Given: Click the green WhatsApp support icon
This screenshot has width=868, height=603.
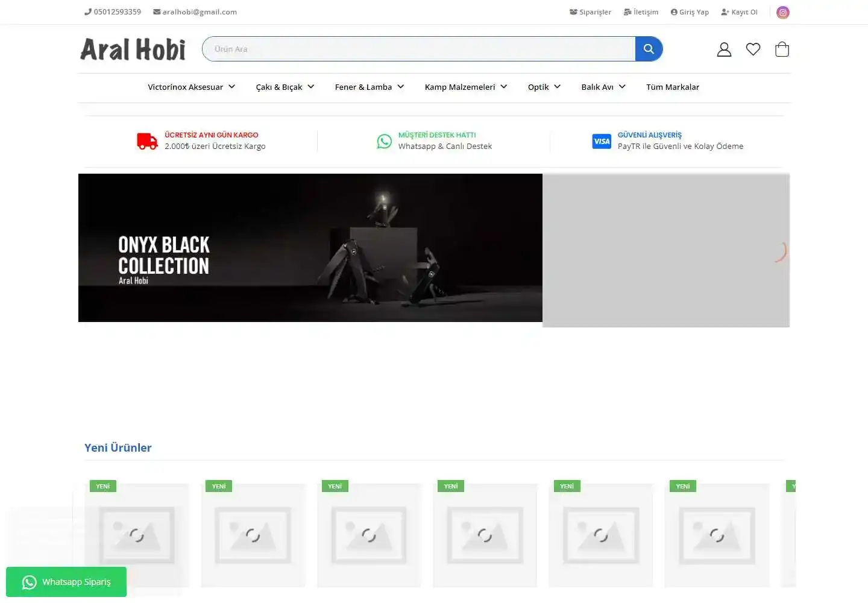Looking at the screenshot, I should click(x=384, y=141).
